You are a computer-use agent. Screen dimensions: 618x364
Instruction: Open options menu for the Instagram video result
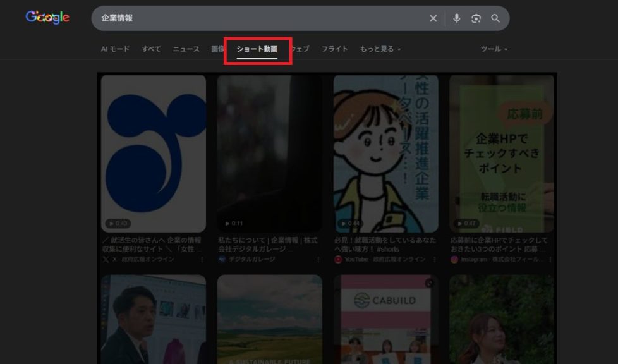[550, 259]
